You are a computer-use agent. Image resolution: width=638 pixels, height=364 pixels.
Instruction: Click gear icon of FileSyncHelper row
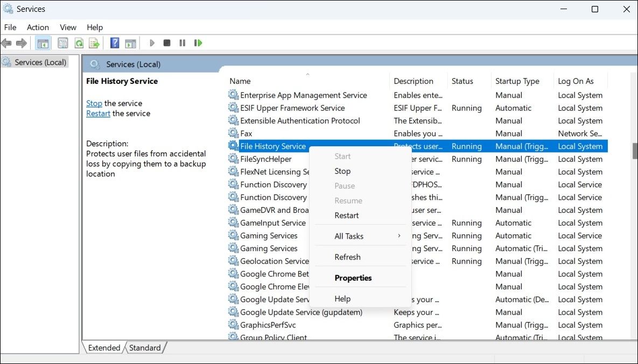[x=233, y=159]
